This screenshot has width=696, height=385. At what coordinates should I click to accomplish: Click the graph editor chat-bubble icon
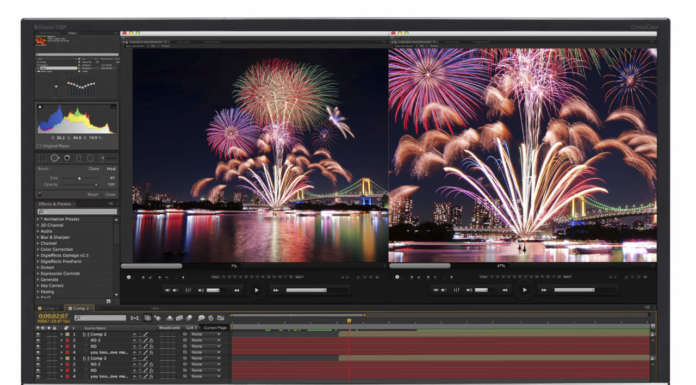click(201, 318)
